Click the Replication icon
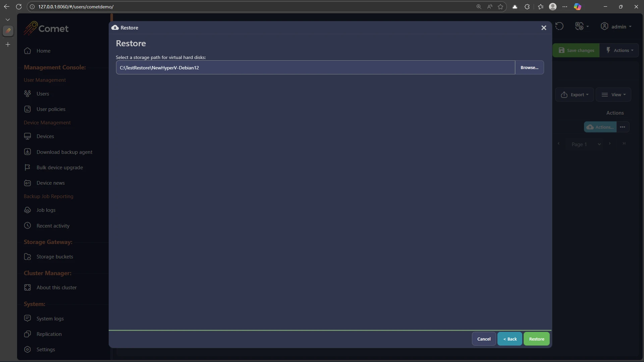Screen dimensions: 644x362 (28, 334)
